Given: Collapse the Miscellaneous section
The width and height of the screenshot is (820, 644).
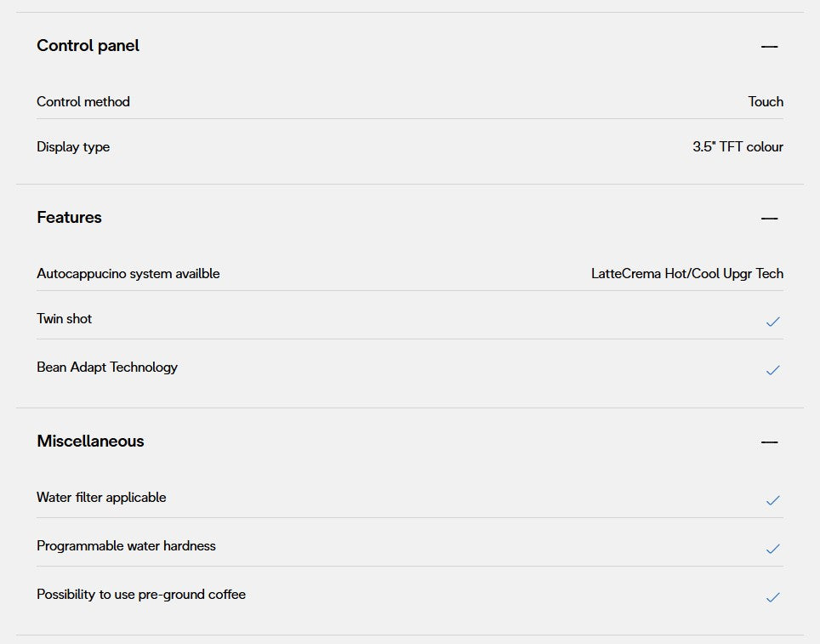Looking at the screenshot, I should (769, 442).
